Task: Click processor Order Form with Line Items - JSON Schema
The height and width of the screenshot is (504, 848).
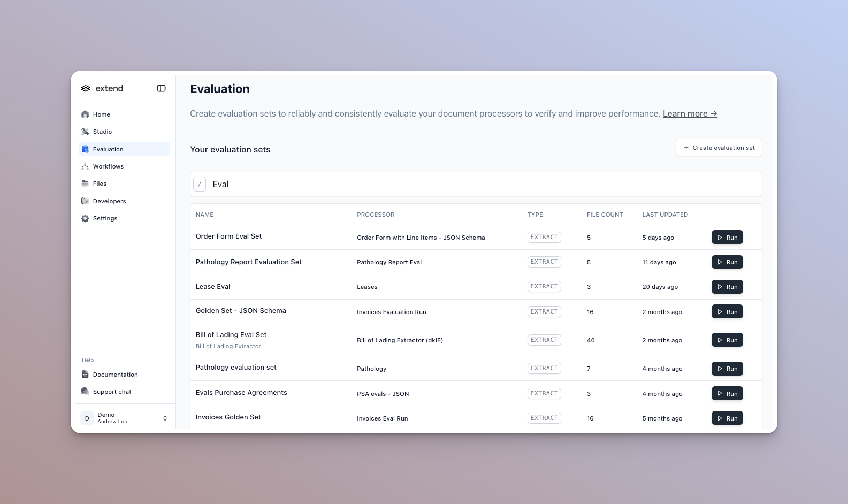Action: [x=421, y=238]
